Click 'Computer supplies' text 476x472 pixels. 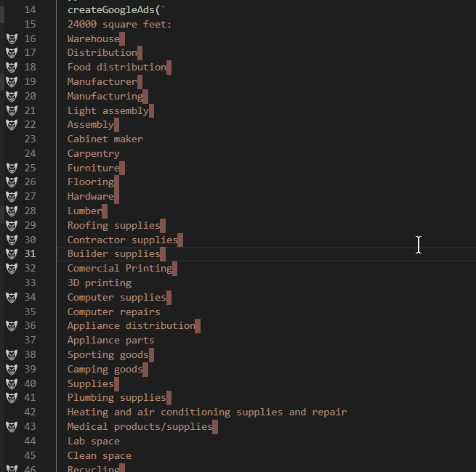(117, 298)
